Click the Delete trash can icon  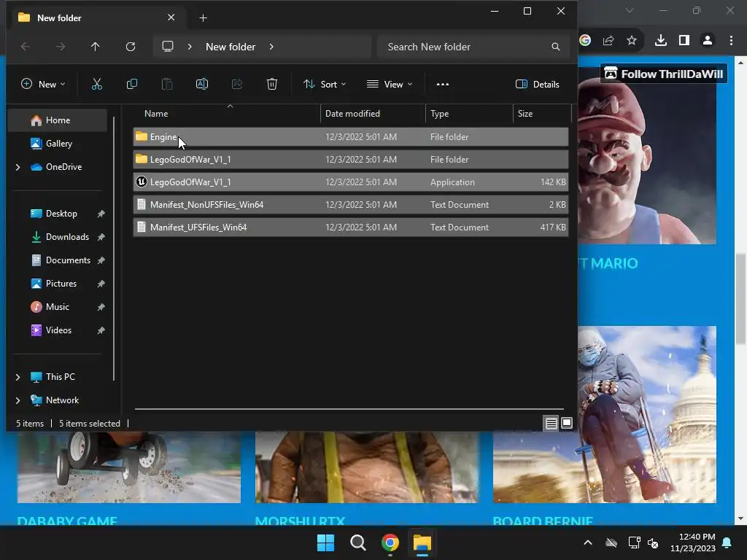[272, 85]
